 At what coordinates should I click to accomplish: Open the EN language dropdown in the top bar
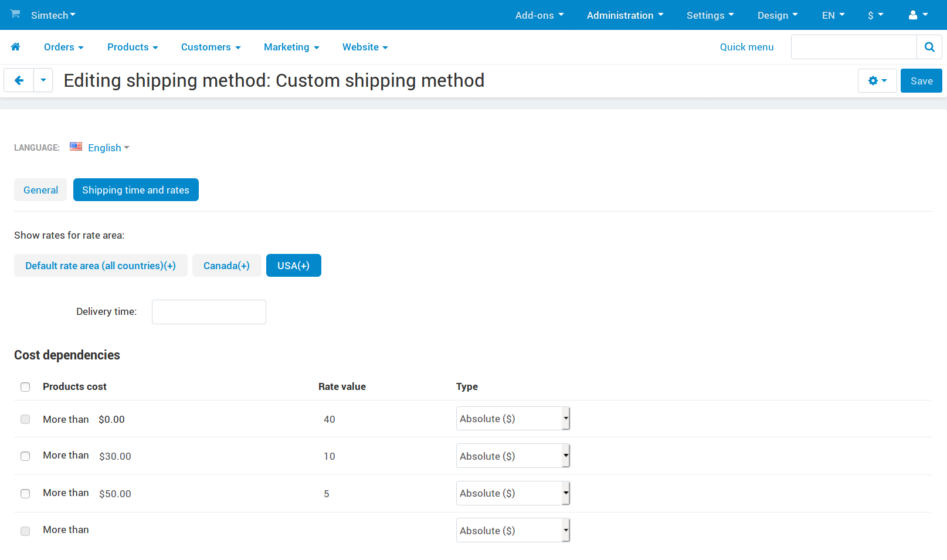point(833,15)
